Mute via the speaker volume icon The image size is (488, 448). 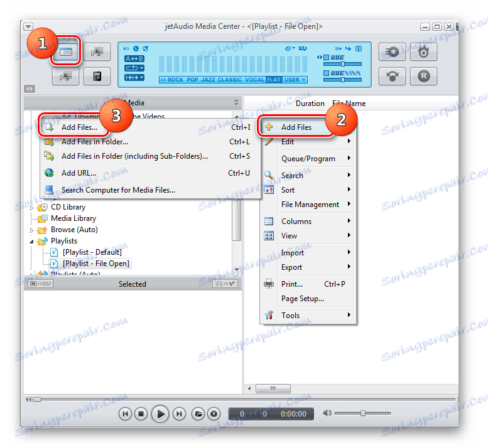pos(327,413)
